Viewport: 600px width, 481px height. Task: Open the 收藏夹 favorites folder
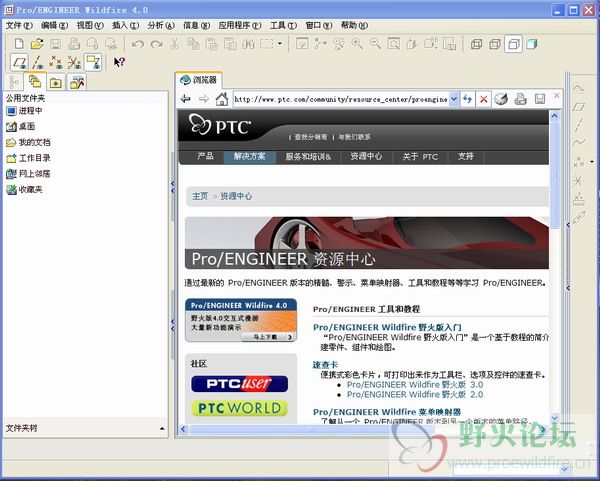[x=24, y=189]
